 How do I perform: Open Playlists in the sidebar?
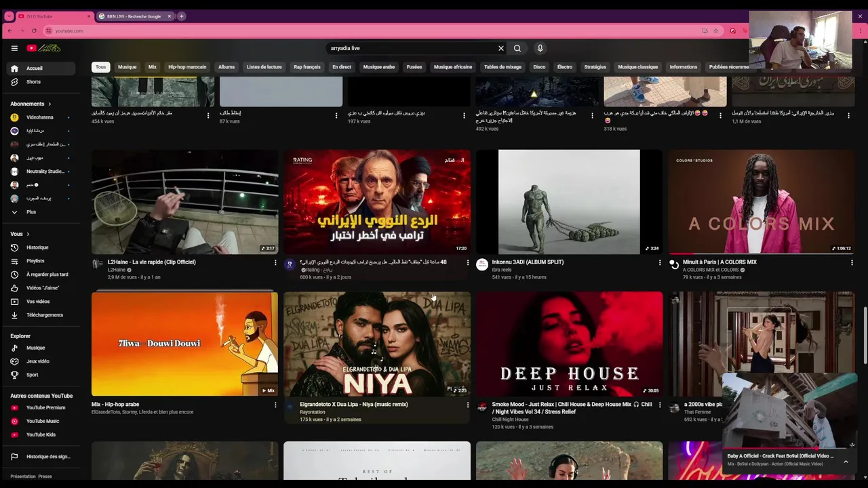coord(42,261)
